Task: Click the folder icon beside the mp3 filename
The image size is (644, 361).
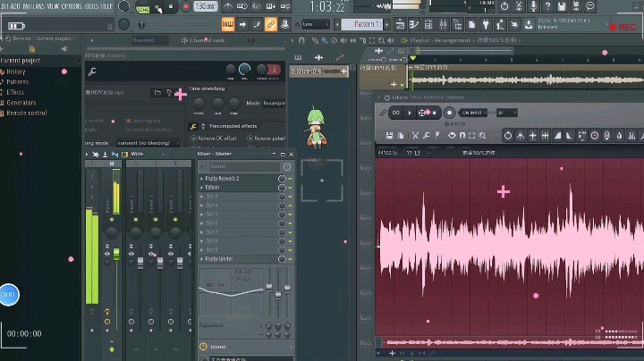Action: click(157, 93)
